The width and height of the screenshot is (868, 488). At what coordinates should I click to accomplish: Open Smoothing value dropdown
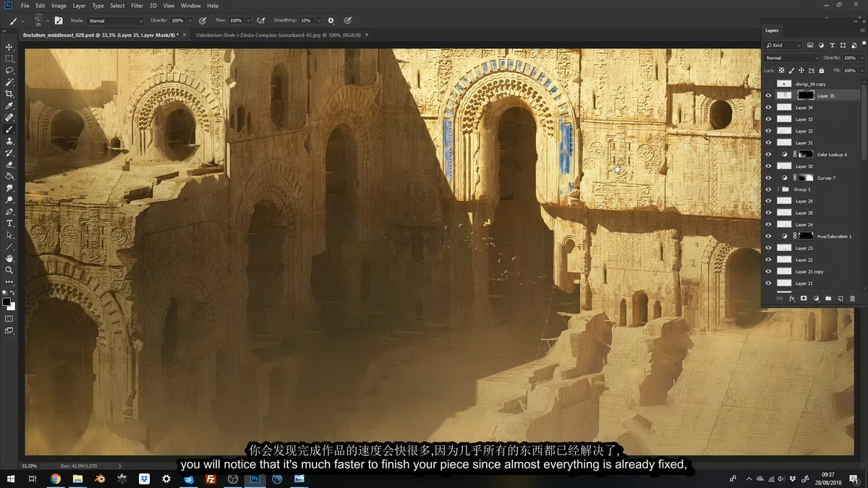tap(318, 20)
